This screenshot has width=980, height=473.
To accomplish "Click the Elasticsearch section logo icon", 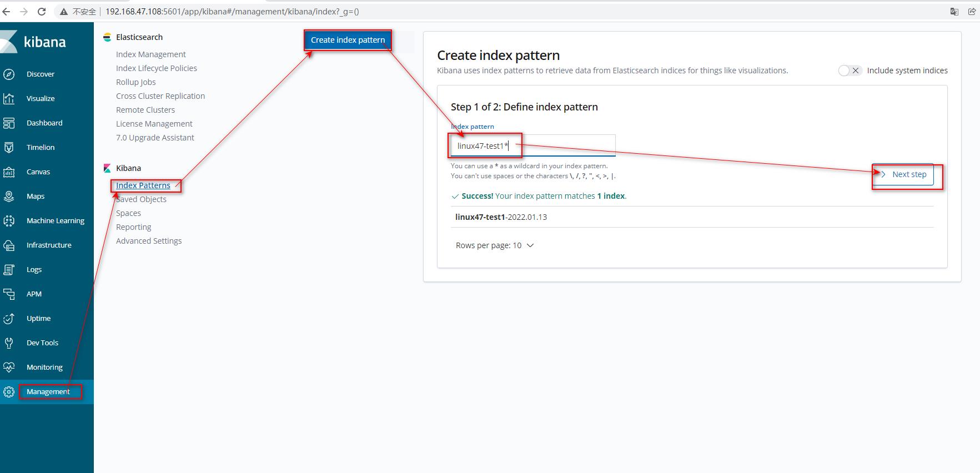I will point(107,37).
